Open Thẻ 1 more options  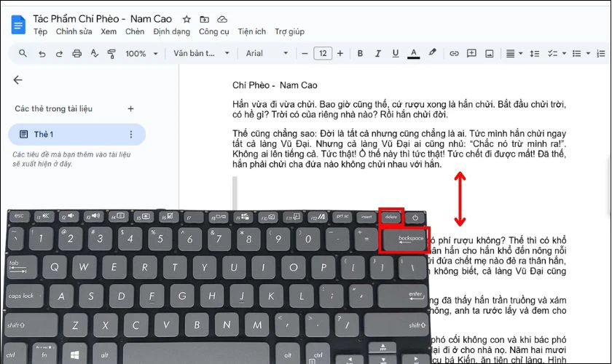pyautogui.click(x=130, y=134)
